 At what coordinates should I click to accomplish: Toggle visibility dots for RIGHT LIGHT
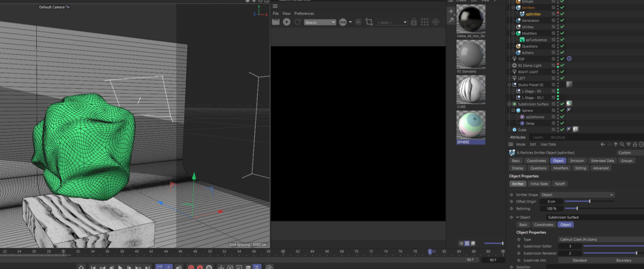[x=557, y=72]
